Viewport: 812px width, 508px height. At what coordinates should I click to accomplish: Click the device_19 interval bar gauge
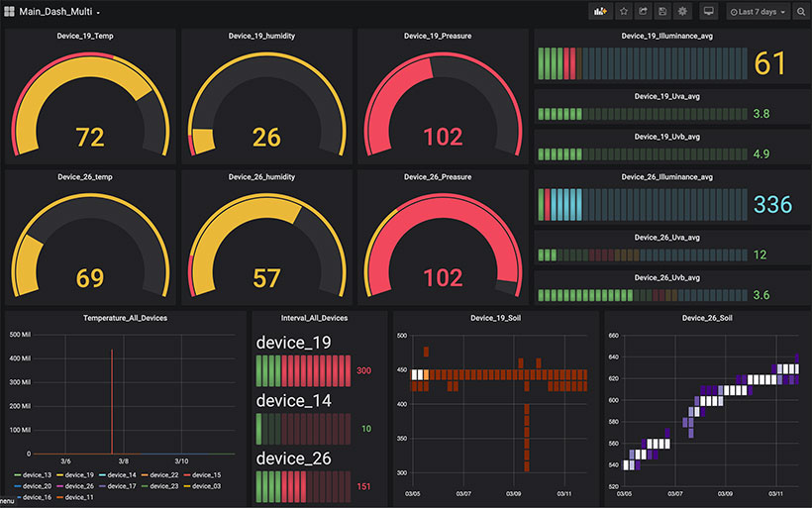(303, 370)
